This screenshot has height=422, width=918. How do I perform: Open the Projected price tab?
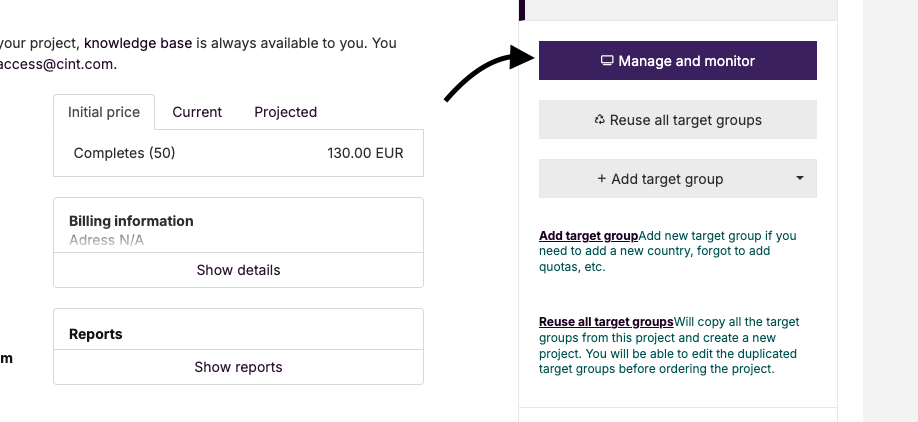286,112
